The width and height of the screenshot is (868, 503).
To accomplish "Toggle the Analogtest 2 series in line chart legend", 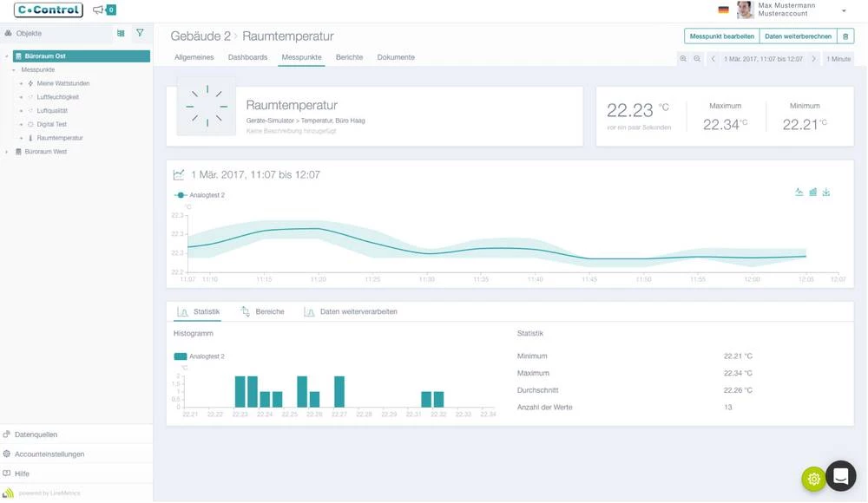I will point(201,195).
